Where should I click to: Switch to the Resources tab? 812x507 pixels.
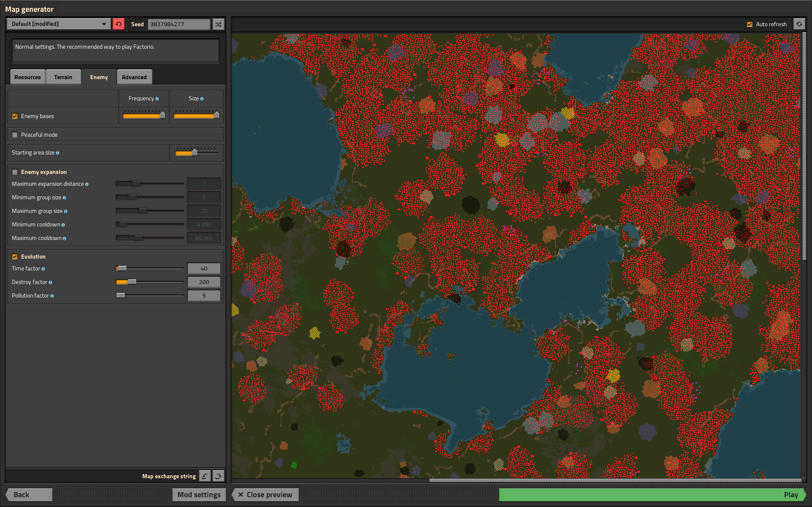click(x=28, y=77)
